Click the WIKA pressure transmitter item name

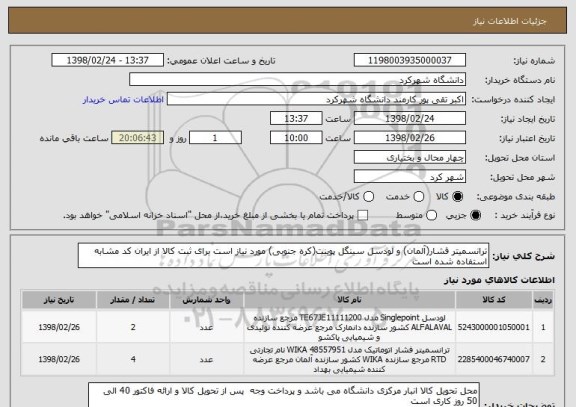(x=349, y=359)
